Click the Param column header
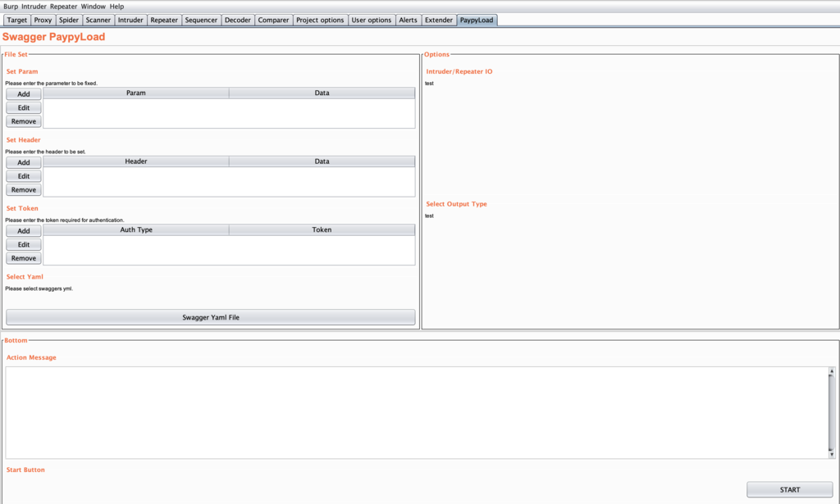The width and height of the screenshot is (840, 504). [136, 93]
